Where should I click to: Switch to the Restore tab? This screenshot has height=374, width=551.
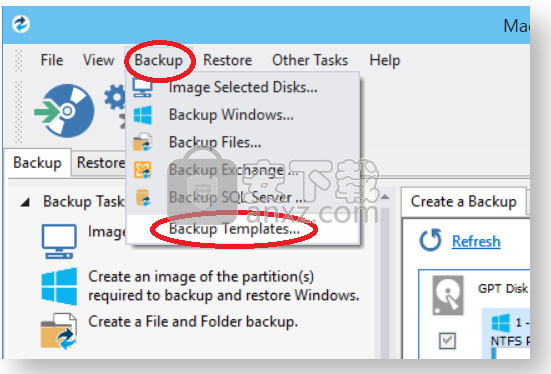point(101,163)
